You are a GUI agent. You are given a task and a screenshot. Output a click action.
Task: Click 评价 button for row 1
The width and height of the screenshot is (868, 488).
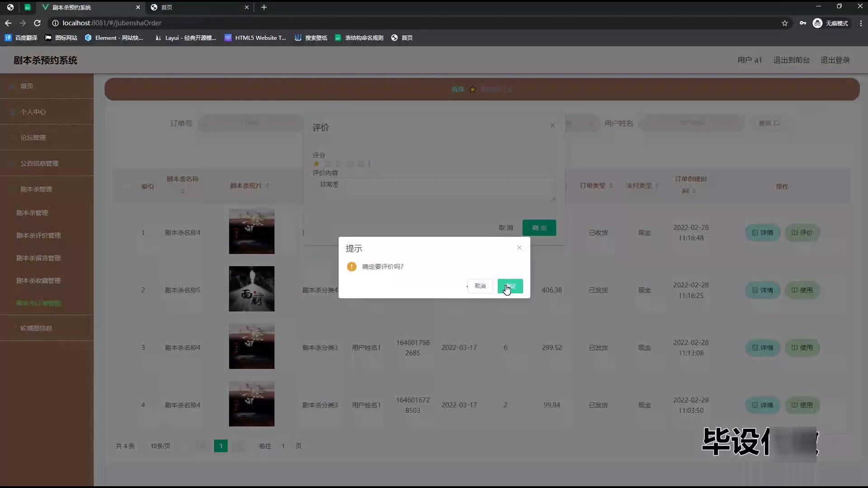(802, 233)
